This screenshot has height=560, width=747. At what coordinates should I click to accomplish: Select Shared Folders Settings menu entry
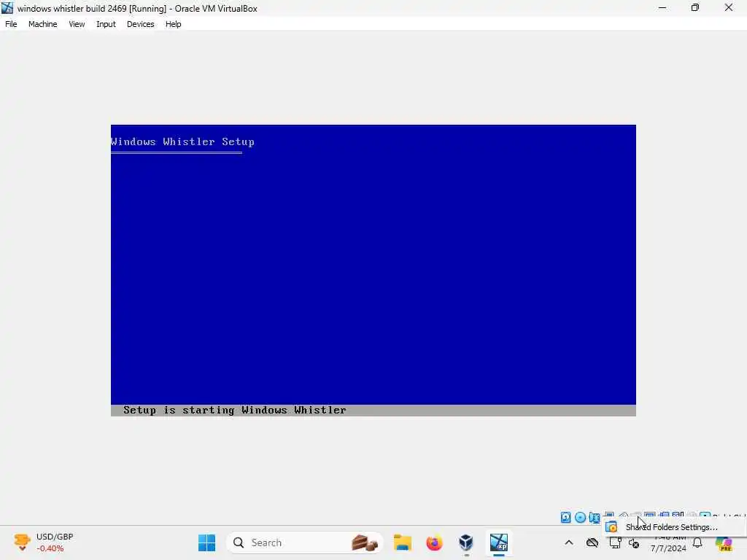[x=673, y=527]
